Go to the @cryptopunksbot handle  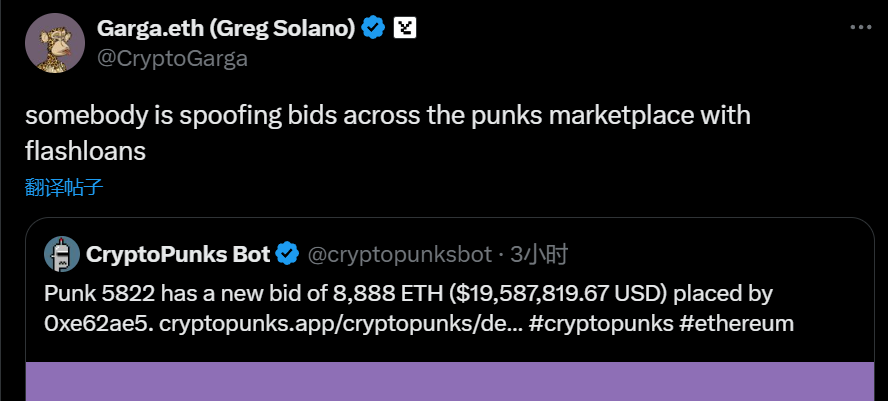tap(398, 255)
